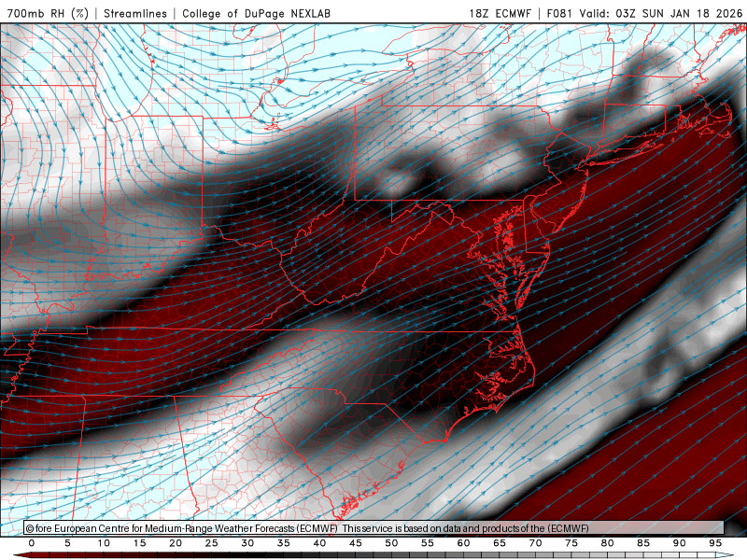The width and height of the screenshot is (747, 560).
Task: Click the "55" colorbar scale label
Action: pos(427,543)
